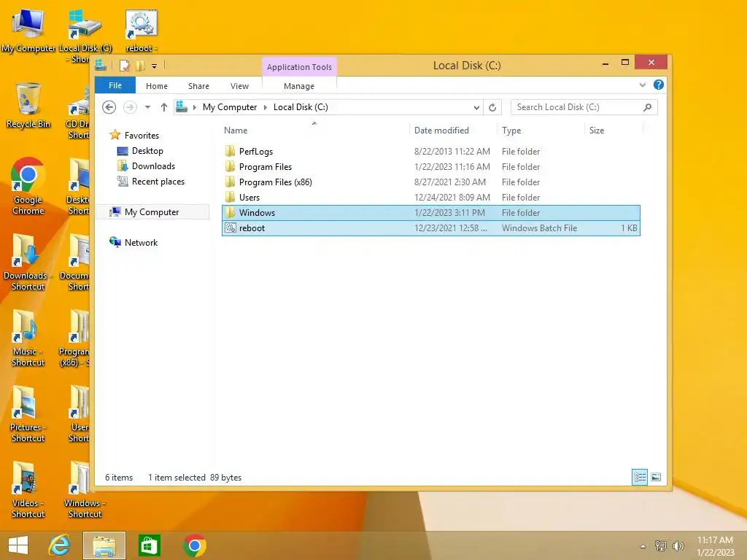Sort by the Type column header

(x=511, y=130)
